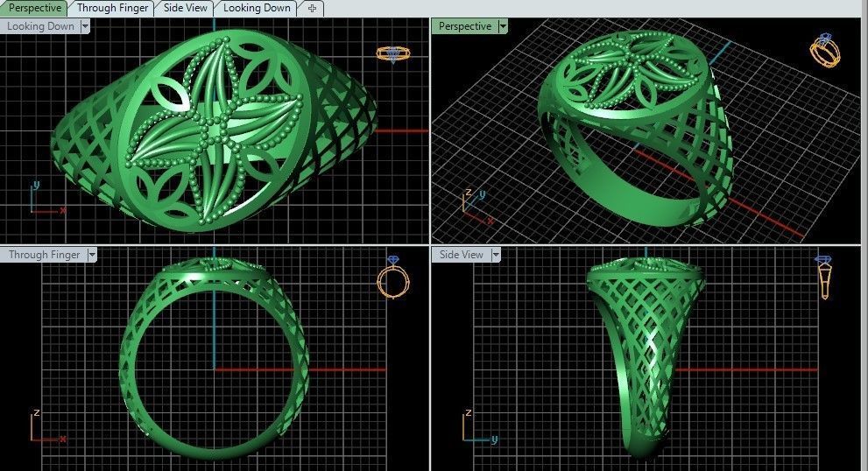Screen dimensions: 868x471
Task: Open the Through Finger viewport title dropdown arrow
Action: [x=92, y=255]
